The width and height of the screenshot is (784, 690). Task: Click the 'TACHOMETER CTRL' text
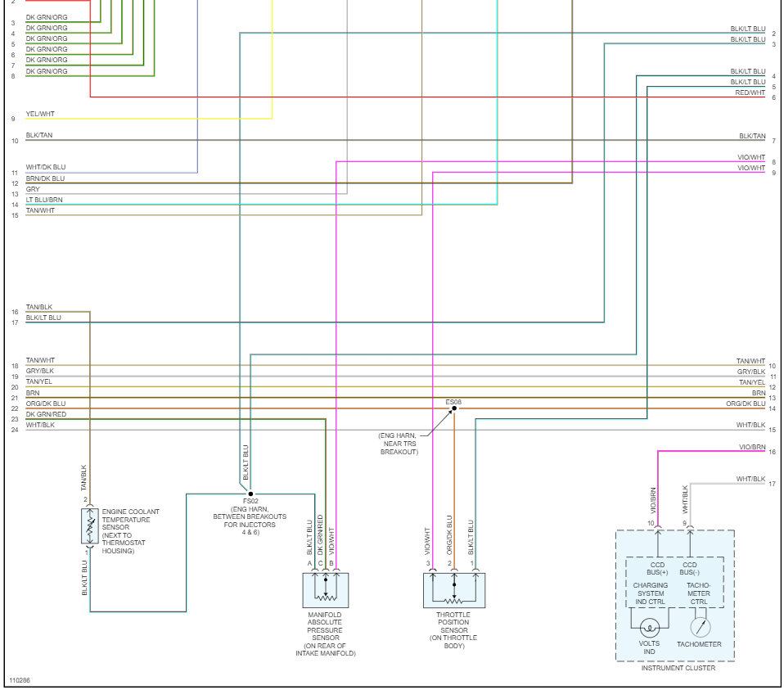pos(699,593)
